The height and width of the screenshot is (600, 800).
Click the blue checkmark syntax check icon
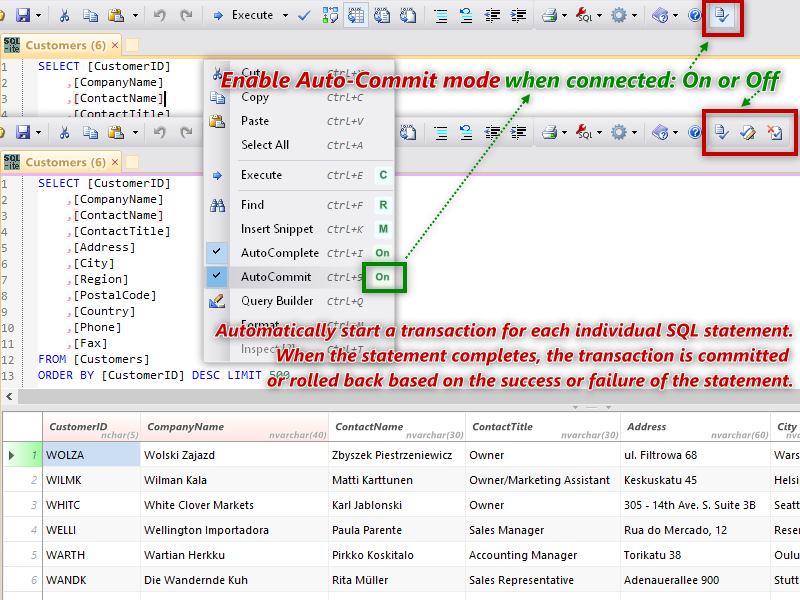coord(304,15)
